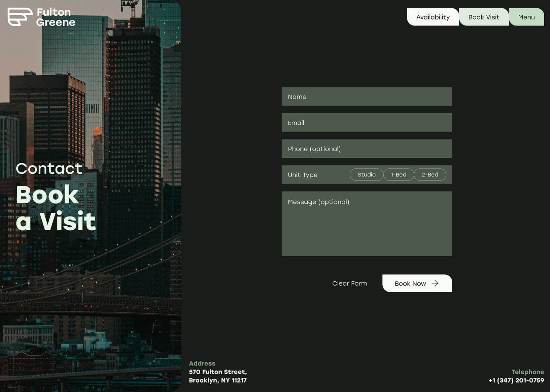The image size is (550, 392).
Task: Click the Unit Type label
Action: [x=302, y=175]
